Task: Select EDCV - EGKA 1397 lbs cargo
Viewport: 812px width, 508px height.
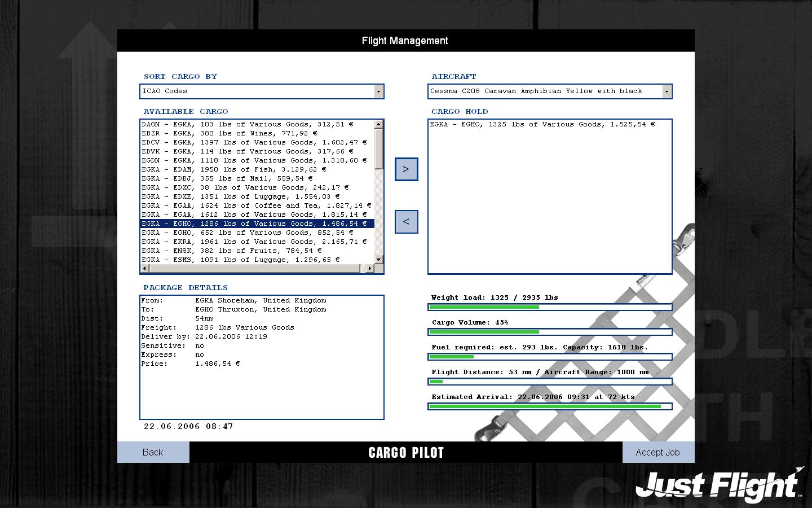Action: (x=258, y=142)
